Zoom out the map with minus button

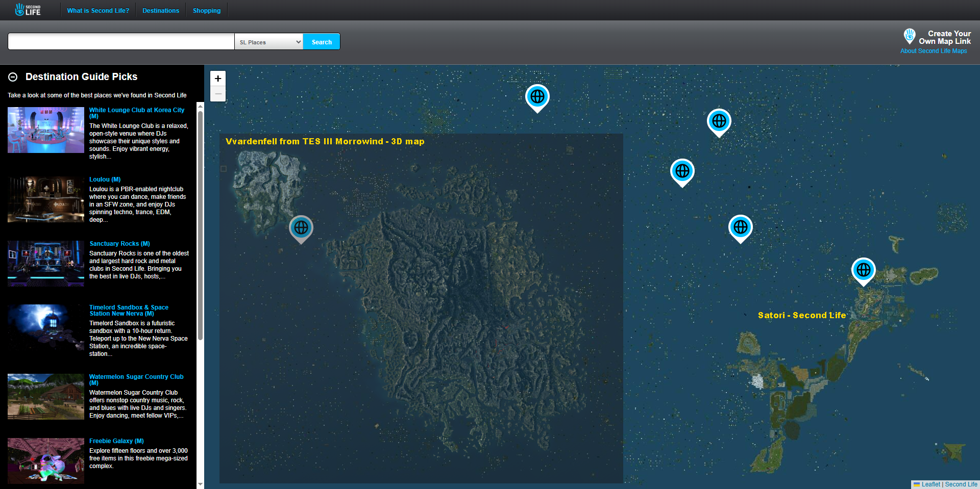coord(218,94)
